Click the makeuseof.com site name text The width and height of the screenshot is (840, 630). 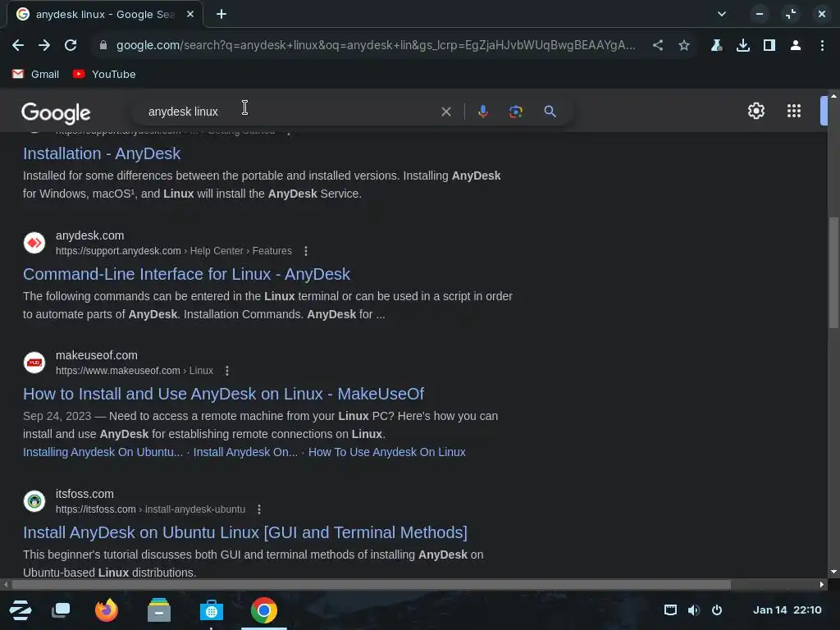point(97,356)
